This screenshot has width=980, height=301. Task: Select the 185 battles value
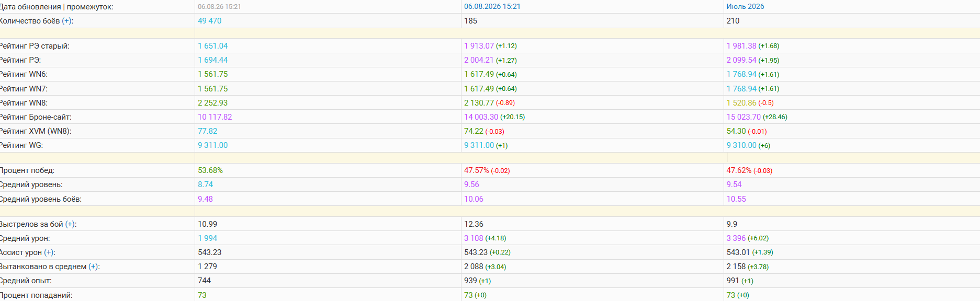point(470,21)
